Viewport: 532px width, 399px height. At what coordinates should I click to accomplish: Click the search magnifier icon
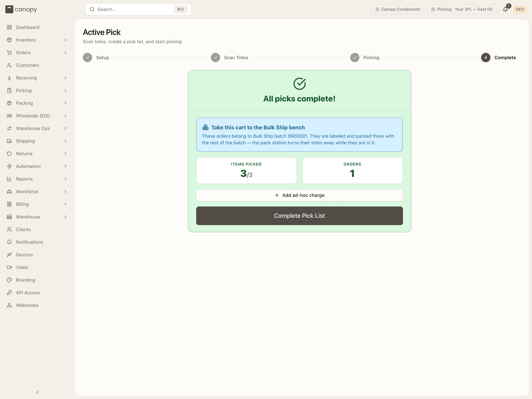[92, 9]
